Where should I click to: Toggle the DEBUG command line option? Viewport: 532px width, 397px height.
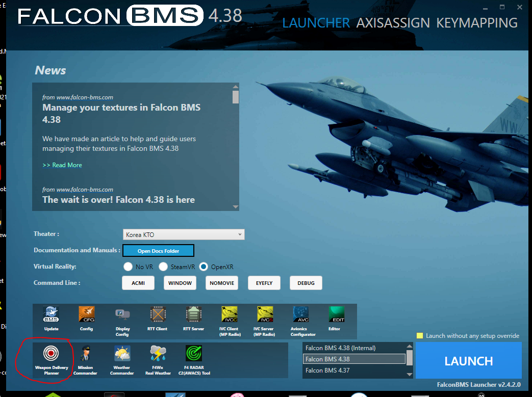306,283
